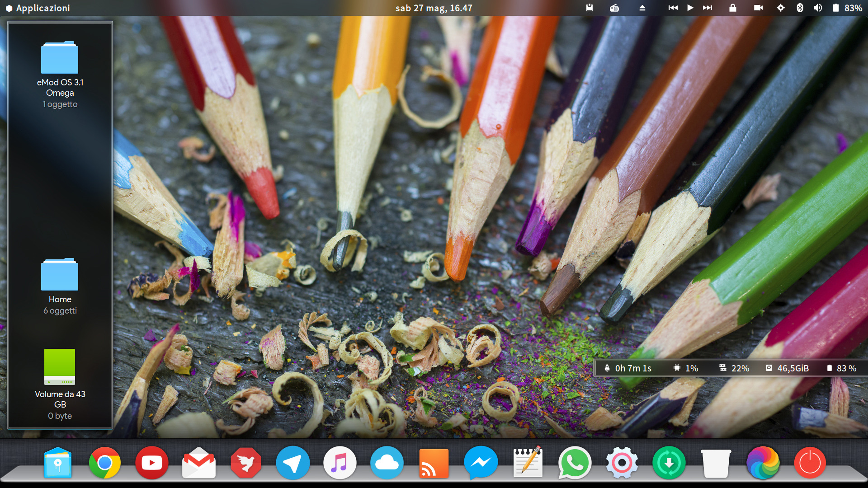Launch Messenger from the dock
Viewport: 868px width, 488px height.
481,463
